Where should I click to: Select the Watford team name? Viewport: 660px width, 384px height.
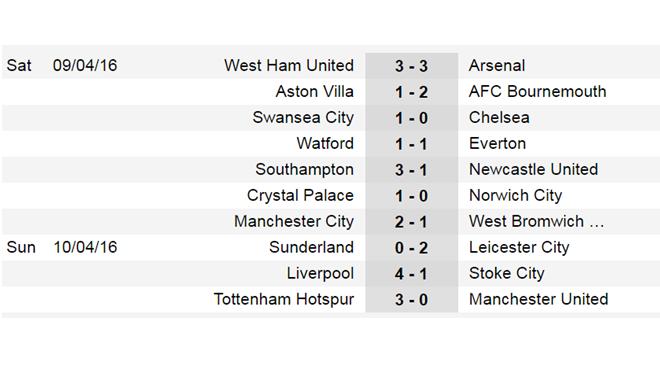click(325, 144)
